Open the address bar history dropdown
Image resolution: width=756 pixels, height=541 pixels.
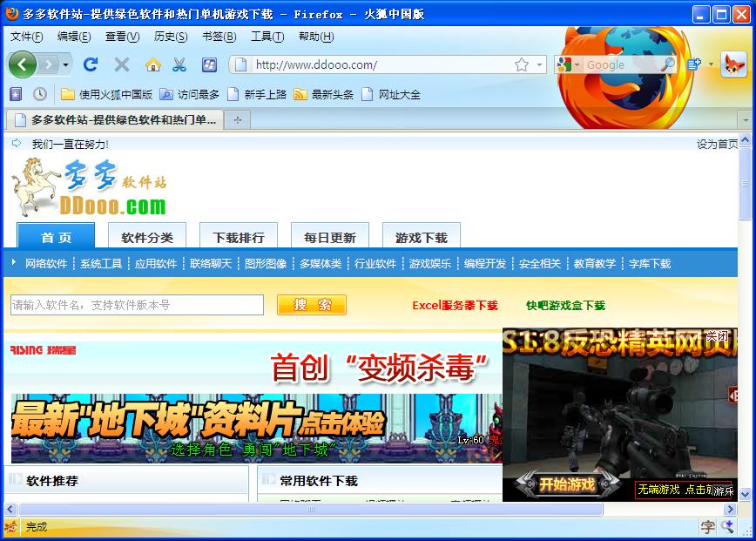(x=539, y=64)
